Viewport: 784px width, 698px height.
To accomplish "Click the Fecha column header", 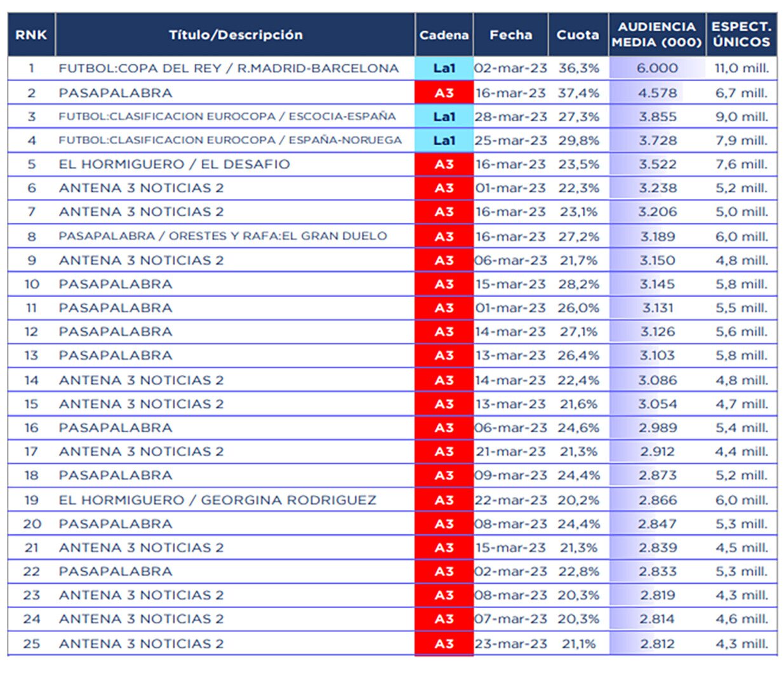I will pos(510,35).
